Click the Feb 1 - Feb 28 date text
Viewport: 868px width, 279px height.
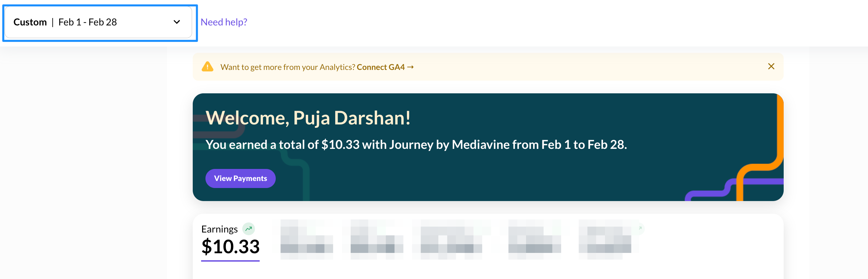point(88,22)
